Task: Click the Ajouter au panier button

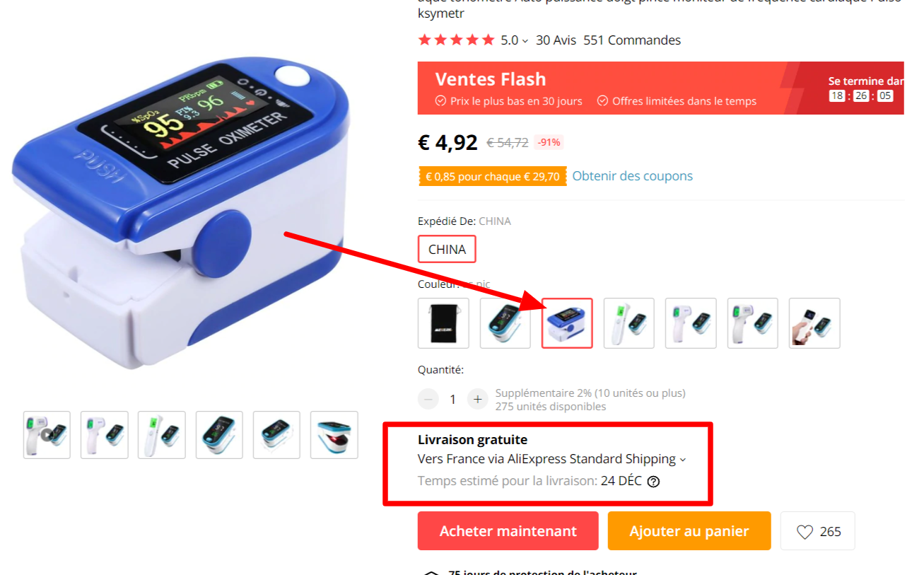Action: [x=689, y=531]
